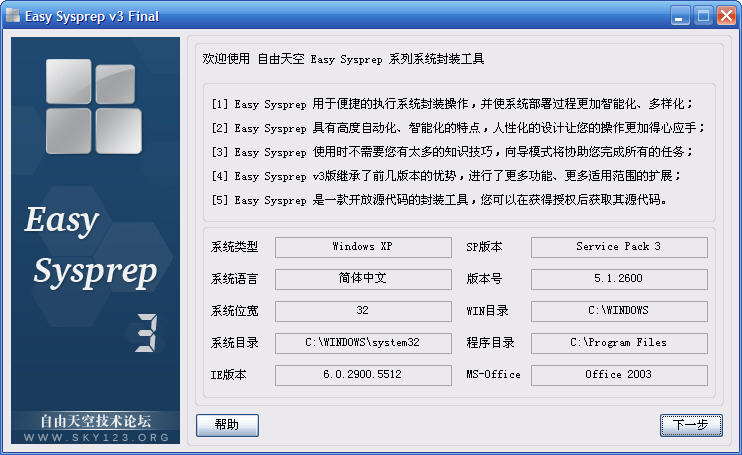Select the version number 5.1.2600 field
742x455 pixels.
618,279
